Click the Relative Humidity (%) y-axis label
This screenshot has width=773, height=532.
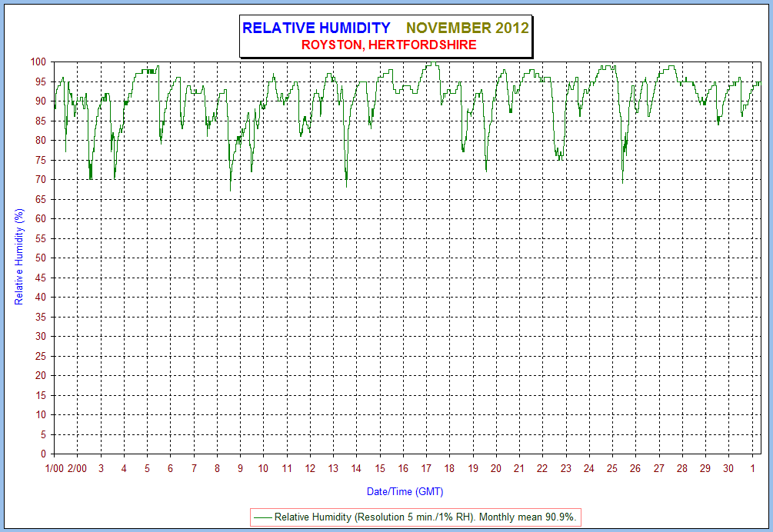point(18,257)
